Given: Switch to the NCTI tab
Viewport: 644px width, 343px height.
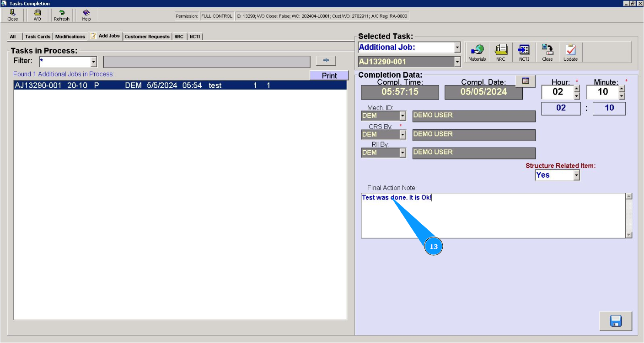Looking at the screenshot, I should [x=195, y=37].
